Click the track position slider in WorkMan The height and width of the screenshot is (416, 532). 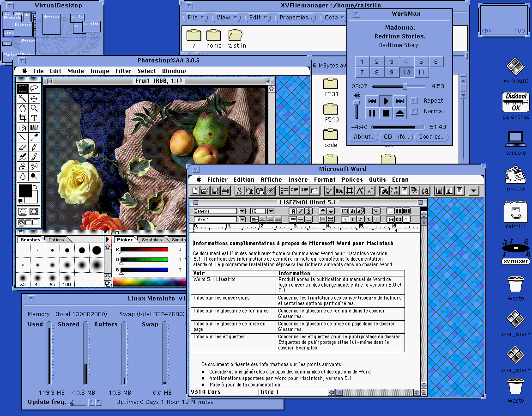[405, 86]
